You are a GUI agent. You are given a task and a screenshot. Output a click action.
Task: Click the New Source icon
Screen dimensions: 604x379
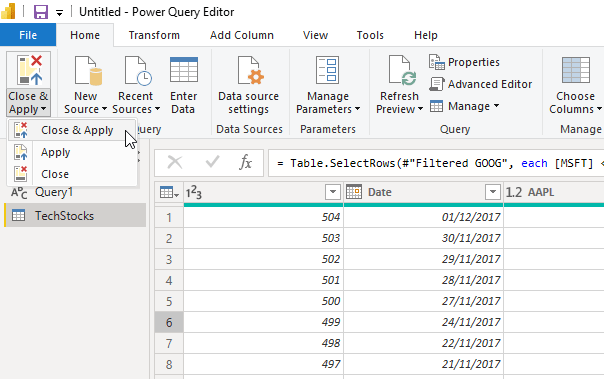tap(88, 70)
